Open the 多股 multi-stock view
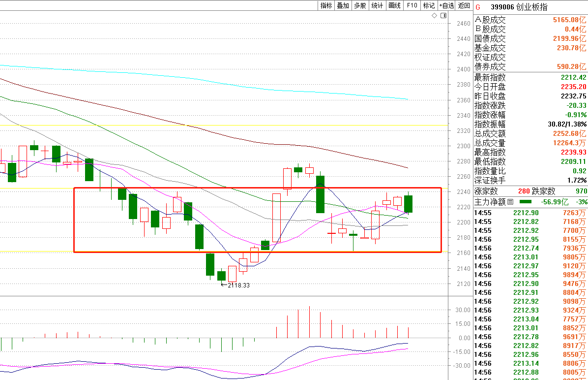The width and height of the screenshot is (588, 380). point(360,5)
